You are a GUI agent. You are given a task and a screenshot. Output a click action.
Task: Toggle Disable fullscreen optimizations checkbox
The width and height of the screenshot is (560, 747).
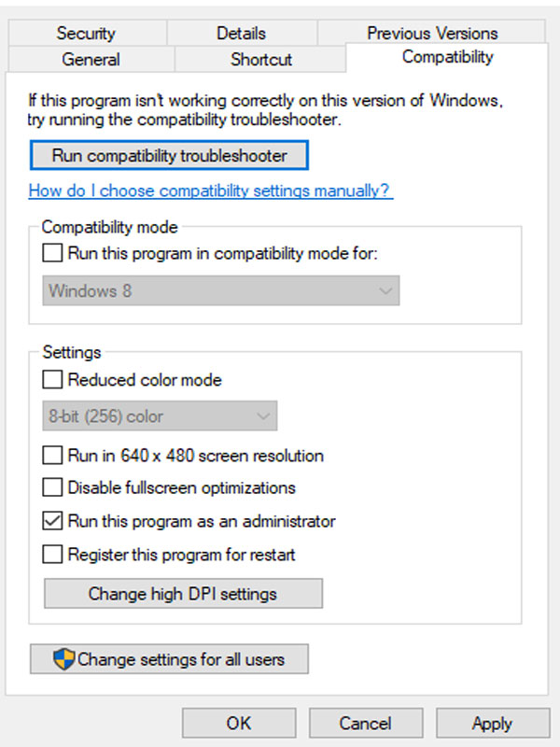52,487
